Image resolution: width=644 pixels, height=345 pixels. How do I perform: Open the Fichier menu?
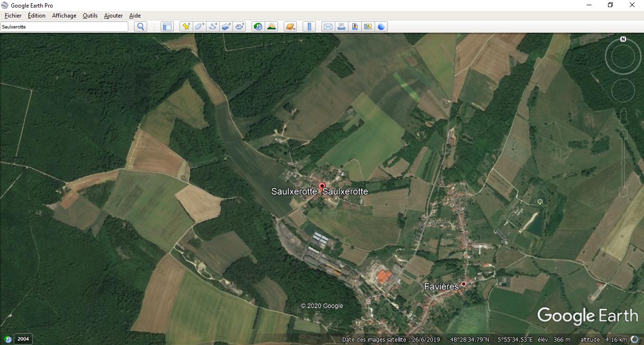pos(13,16)
